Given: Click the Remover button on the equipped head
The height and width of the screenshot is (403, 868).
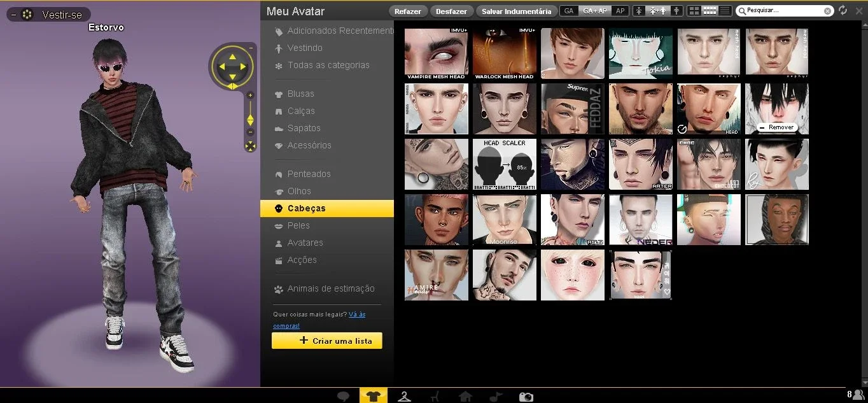Looking at the screenshot, I should pos(776,127).
